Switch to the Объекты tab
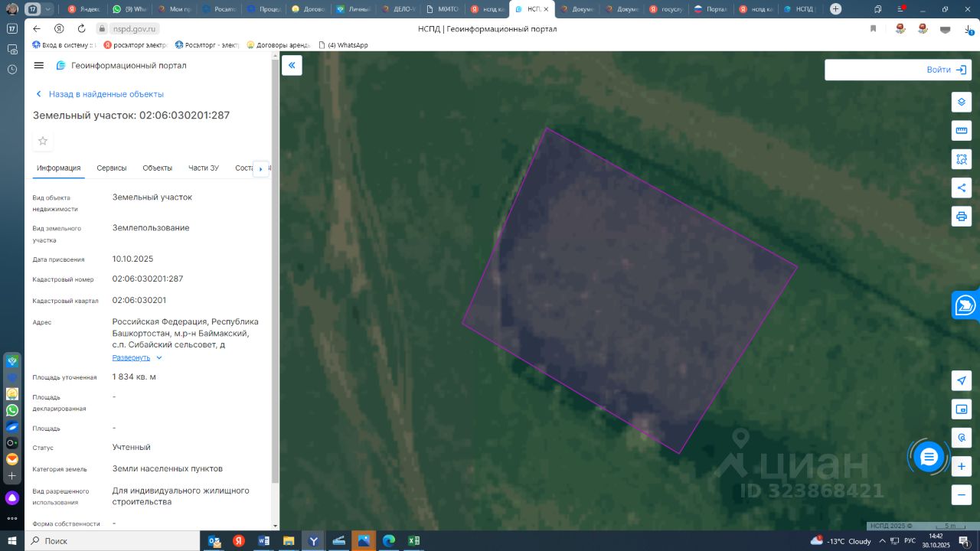The image size is (980, 551). [x=157, y=168]
